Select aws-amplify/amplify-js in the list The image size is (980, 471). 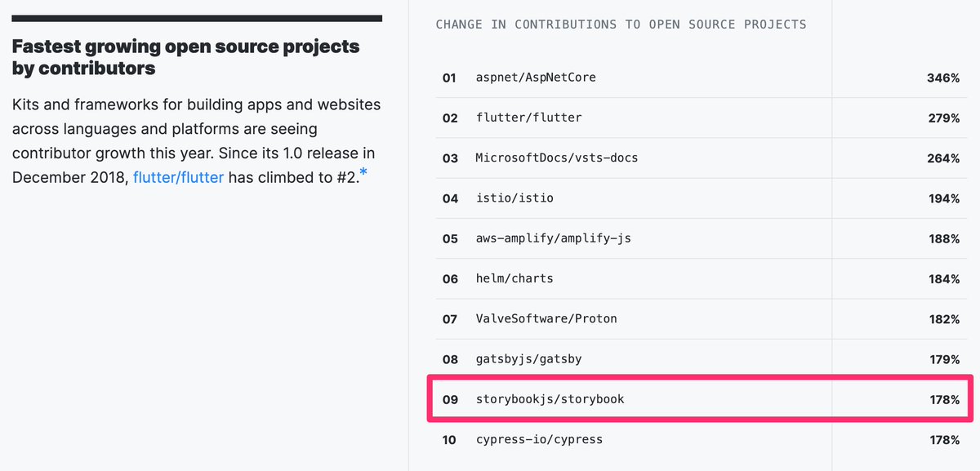tap(553, 238)
